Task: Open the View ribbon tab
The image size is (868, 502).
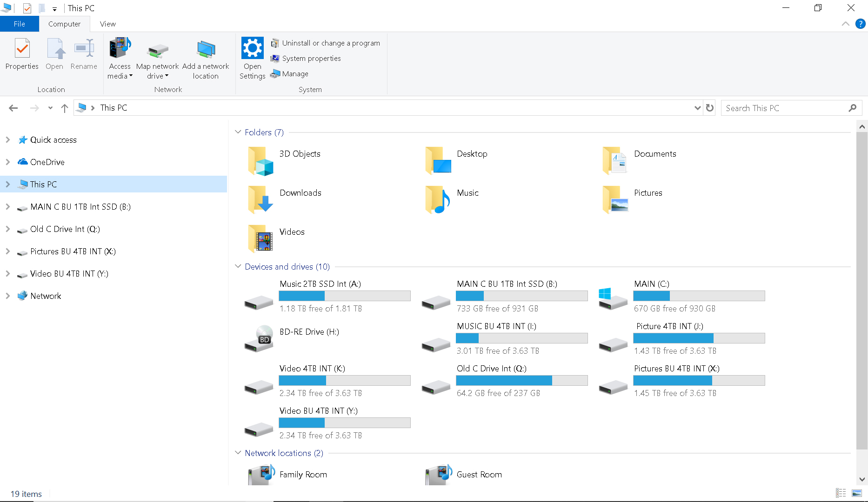Action: [x=108, y=24]
